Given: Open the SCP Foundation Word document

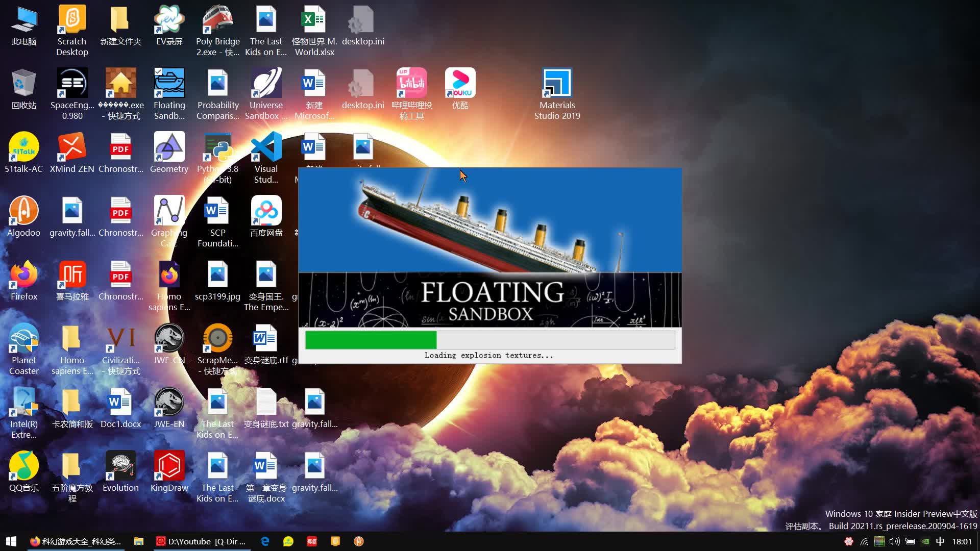Looking at the screenshot, I should coord(218,222).
